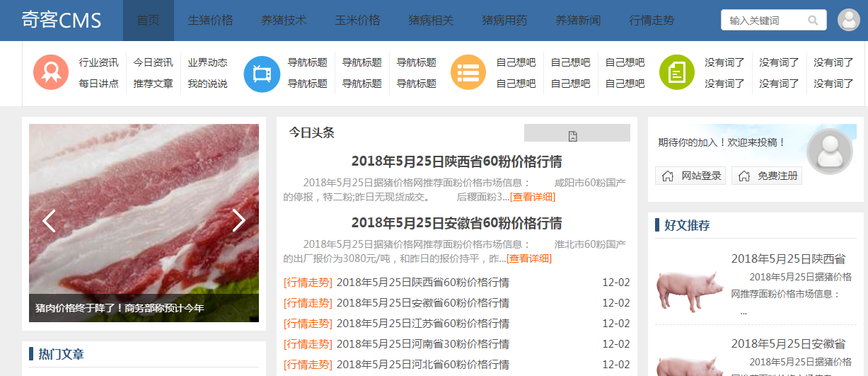Click the search magnifier icon
The height and width of the screenshot is (376, 868).
tap(814, 21)
